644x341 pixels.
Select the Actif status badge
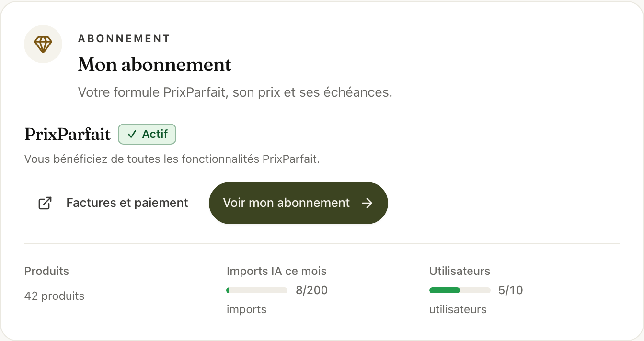(x=147, y=134)
